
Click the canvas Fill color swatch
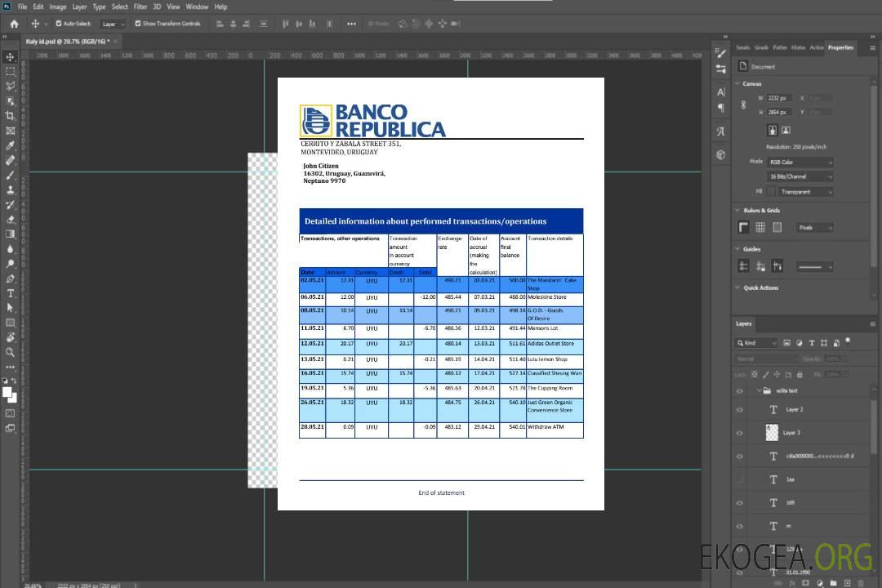[772, 192]
